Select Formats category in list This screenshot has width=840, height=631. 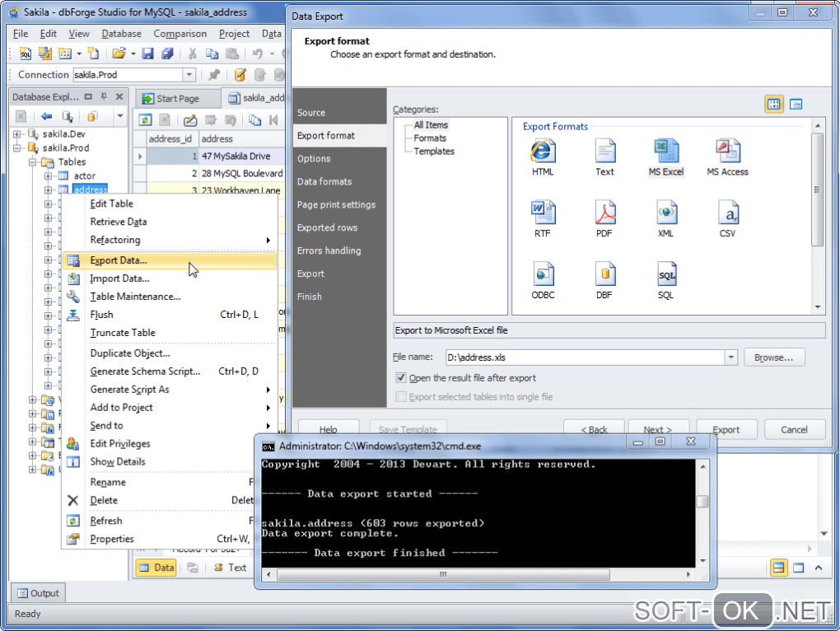(430, 138)
